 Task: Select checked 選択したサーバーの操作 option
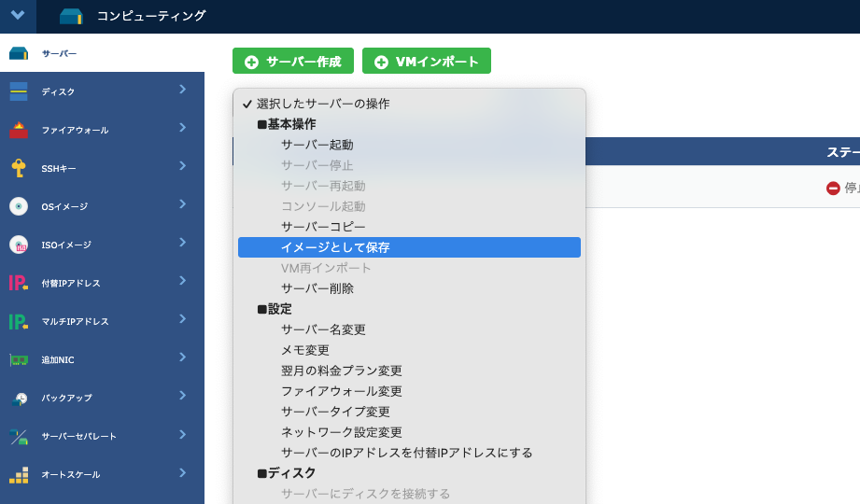pos(409,104)
